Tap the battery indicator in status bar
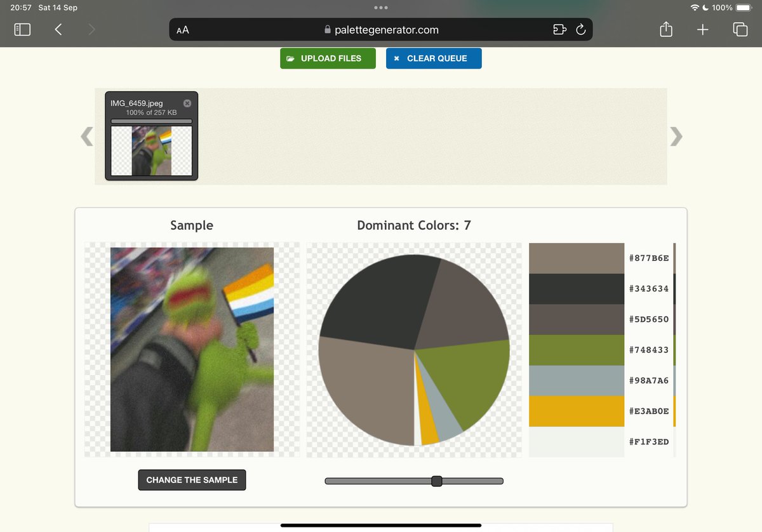The image size is (762, 532). (x=744, y=8)
